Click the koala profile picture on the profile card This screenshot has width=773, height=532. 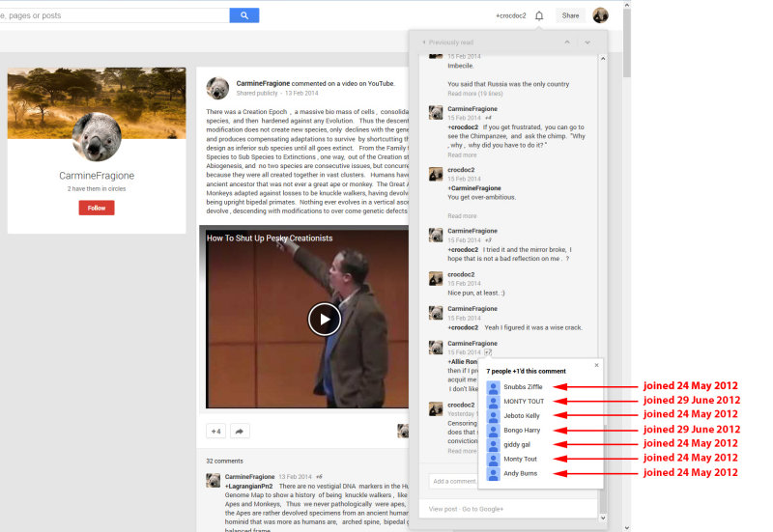coord(97,136)
